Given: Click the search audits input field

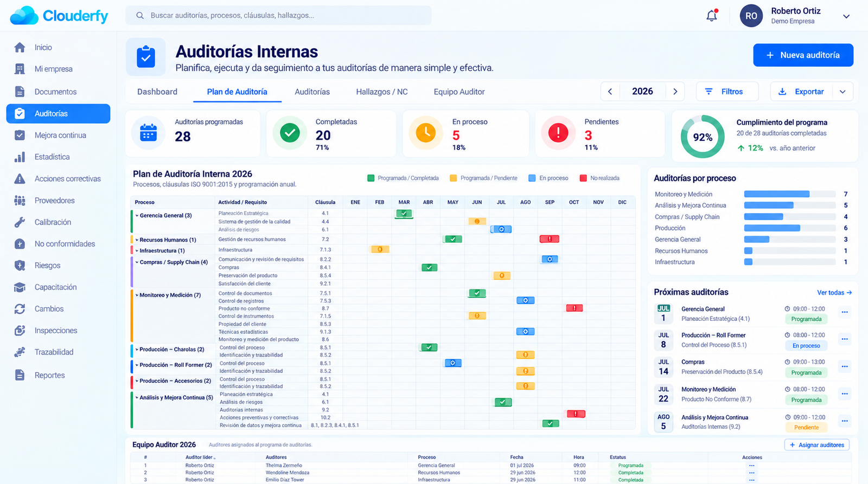Looking at the screenshot, I should pyautogui.click(x=278, y=15).
